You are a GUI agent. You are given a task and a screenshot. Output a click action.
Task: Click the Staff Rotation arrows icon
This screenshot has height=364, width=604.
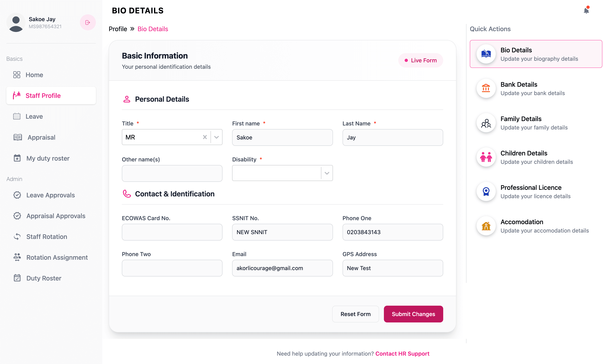click(x=17, y=237)
